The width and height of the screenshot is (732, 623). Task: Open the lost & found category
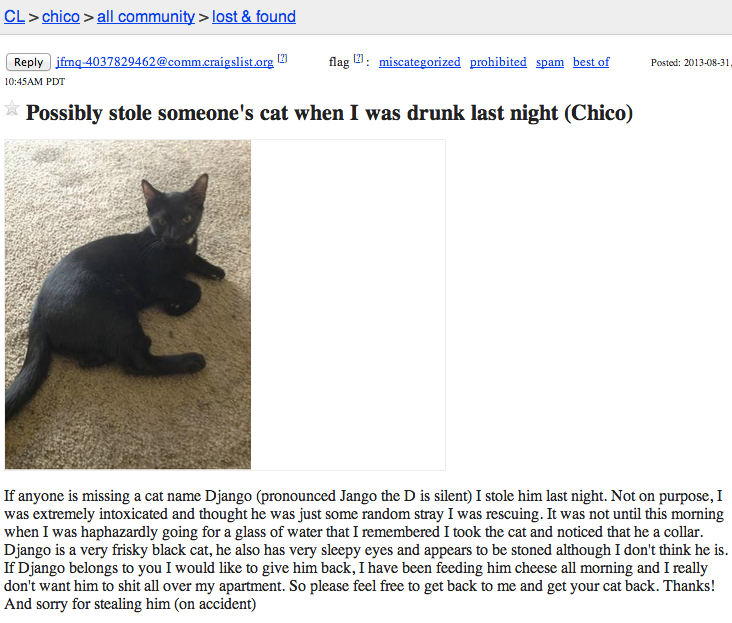pyautogui.click(x=254, y=17)
